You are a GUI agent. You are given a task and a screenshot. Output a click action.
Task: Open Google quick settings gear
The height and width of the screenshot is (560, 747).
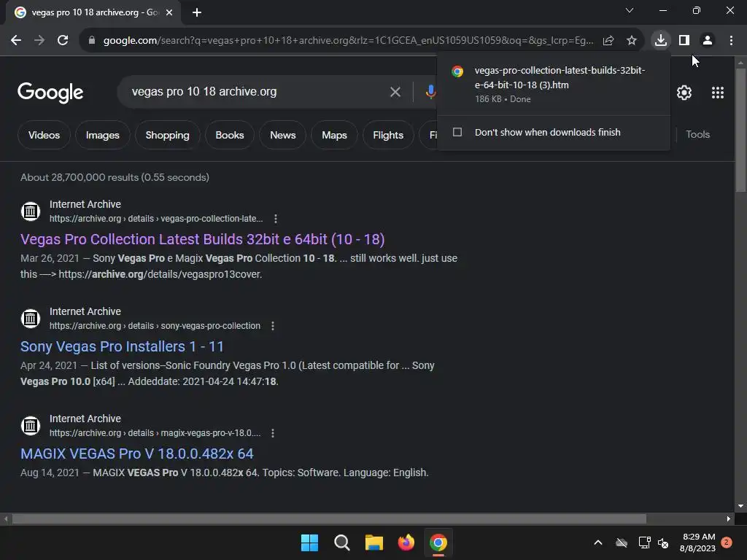point(684,93)
